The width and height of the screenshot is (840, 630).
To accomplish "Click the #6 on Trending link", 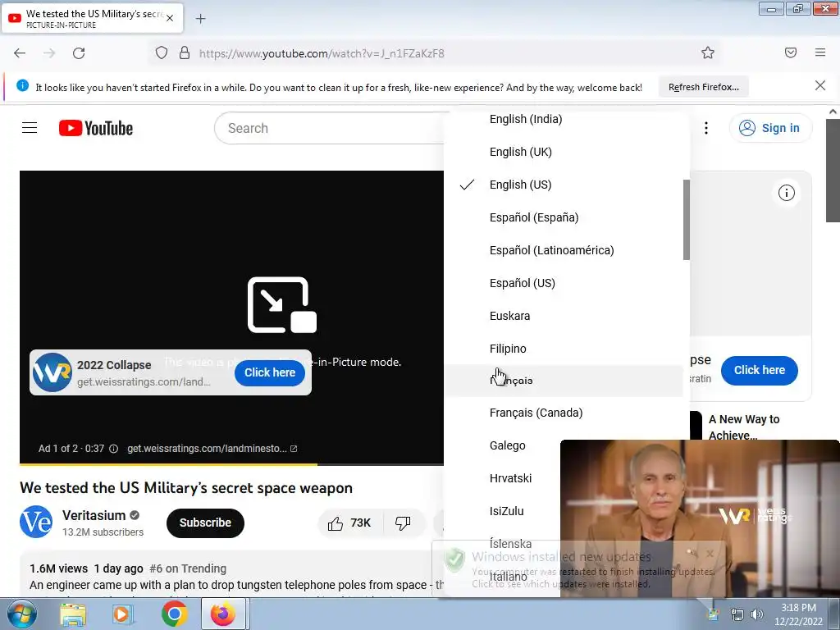I will click(188, 568).
